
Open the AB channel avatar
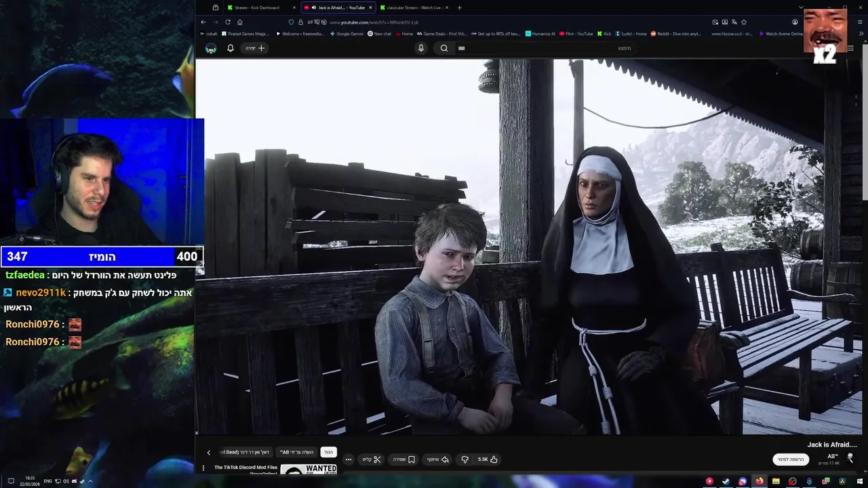coord(850,458)
